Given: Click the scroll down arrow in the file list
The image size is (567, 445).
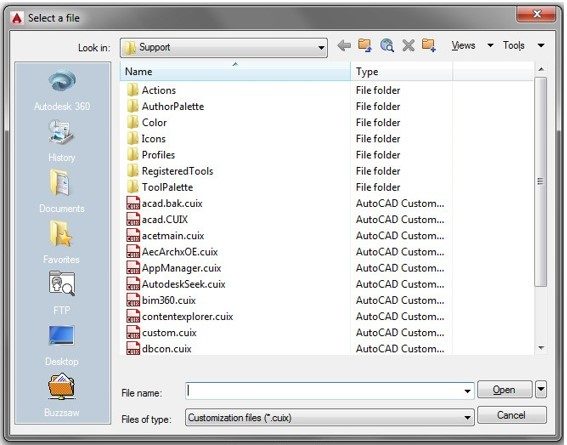Looking at the screenshot, I should [x=541, y=348].
